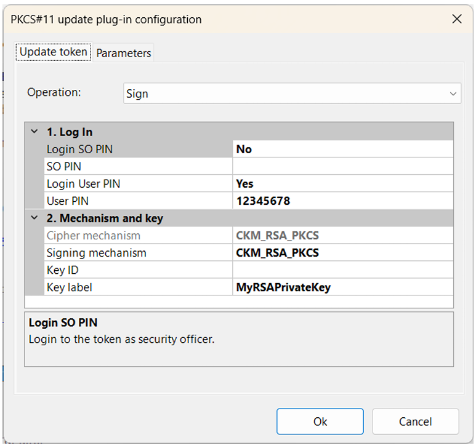Edit the SO PIN value field

click(x=343, y=166)
